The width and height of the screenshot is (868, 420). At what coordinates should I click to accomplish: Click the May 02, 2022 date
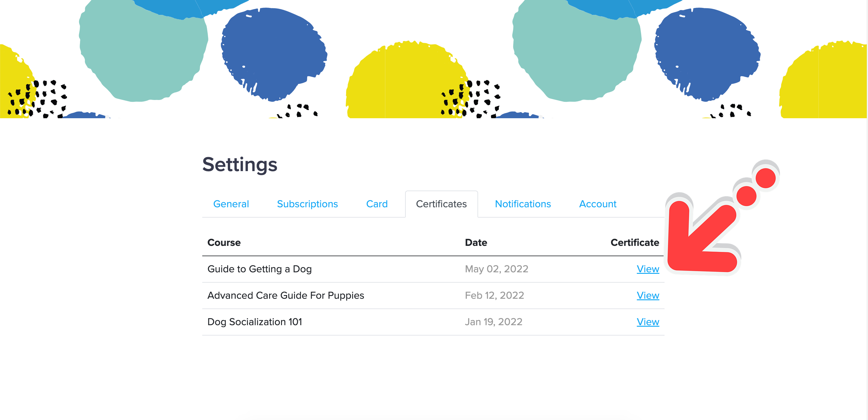(496, 269)
